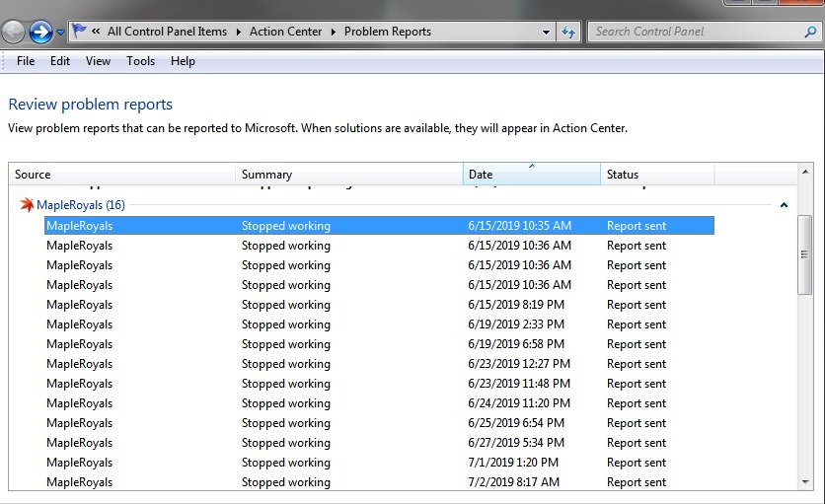The height and width of the screenshot is (504, 825).
Task: Click Problem Reports breadcrumb
Action: tap(388, 32)
